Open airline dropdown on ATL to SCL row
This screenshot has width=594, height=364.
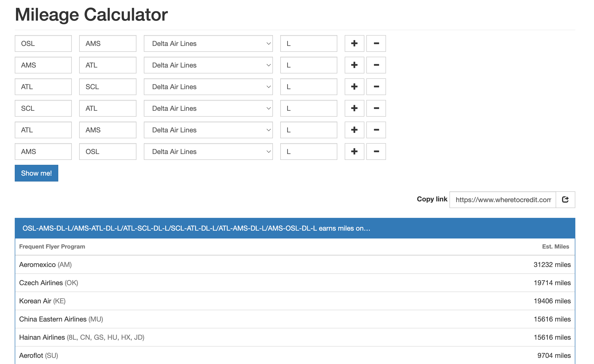click(208, 87)
